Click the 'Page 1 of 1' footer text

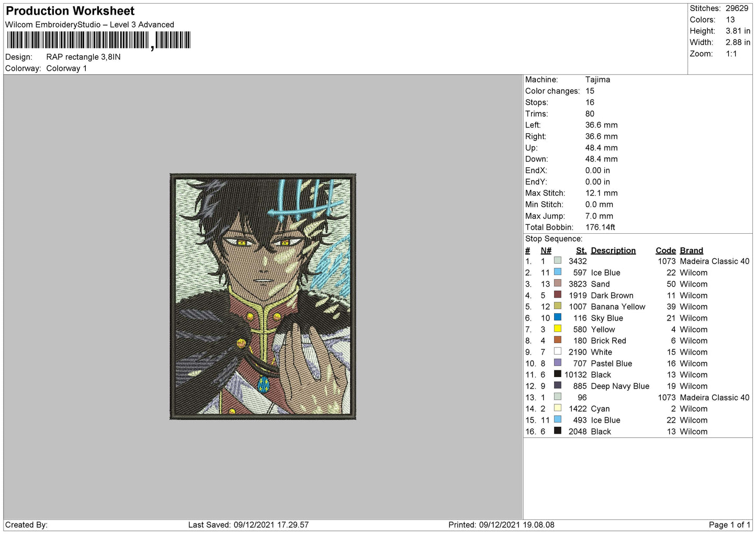click(729, 525)
